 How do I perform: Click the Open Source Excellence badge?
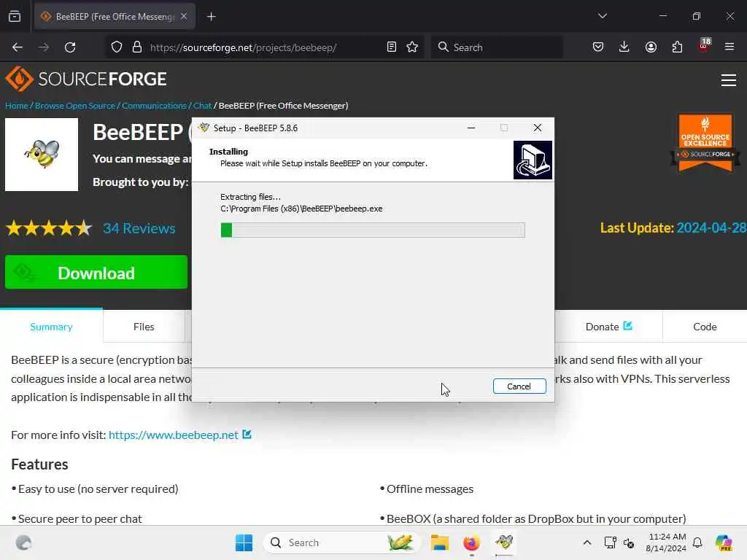pos(705,142)
